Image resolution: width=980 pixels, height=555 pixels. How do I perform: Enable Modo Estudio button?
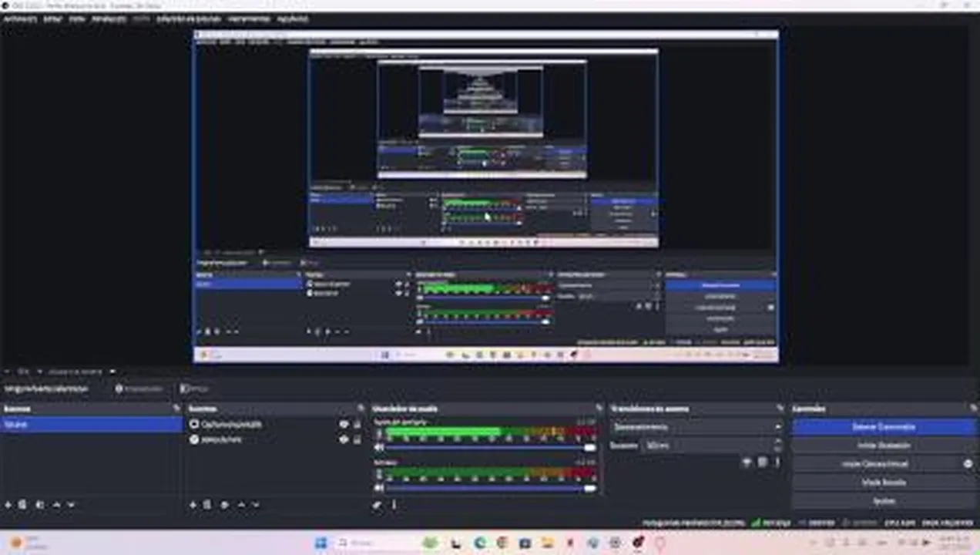point(884,483)
